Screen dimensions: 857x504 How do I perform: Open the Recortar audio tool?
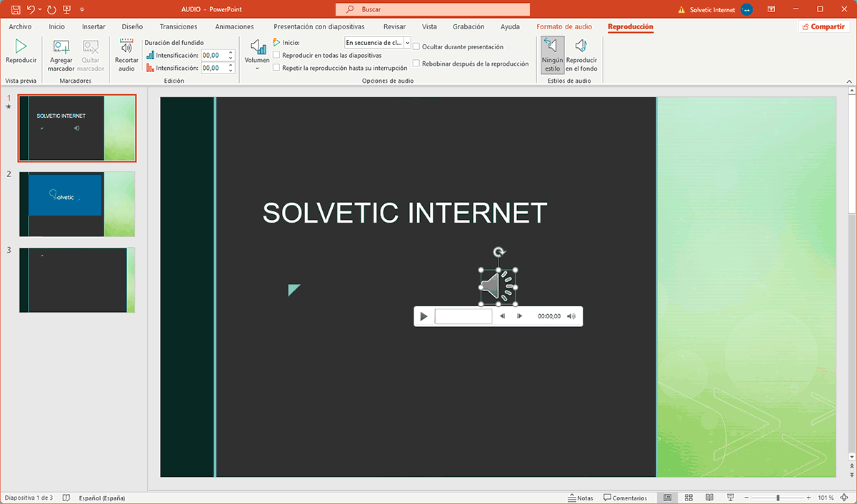click(x=126, y=54)
